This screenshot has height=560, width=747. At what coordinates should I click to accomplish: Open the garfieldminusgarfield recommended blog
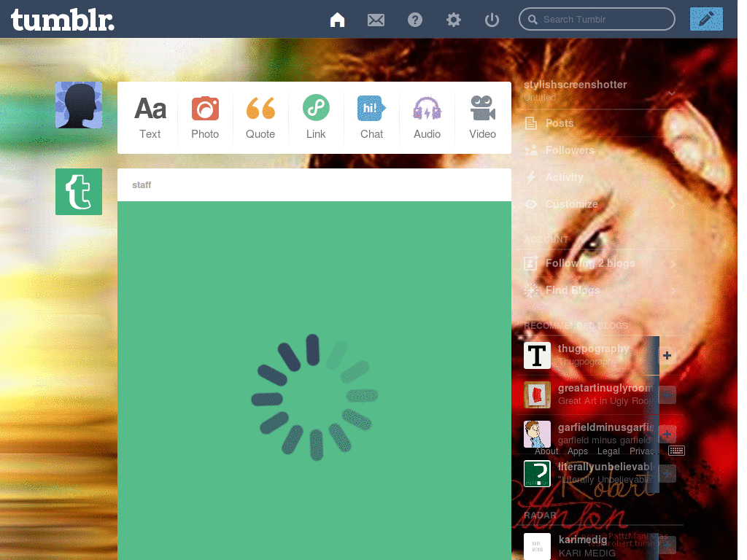click(x=605, y=427)
